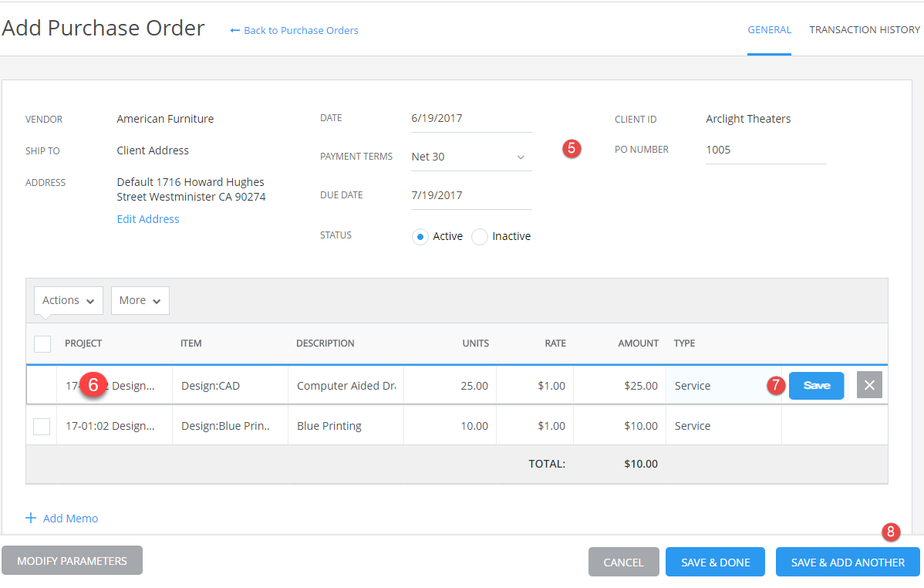924x588 pixels.
Task: Click the ITEM column header
Action: coord(191,343)
